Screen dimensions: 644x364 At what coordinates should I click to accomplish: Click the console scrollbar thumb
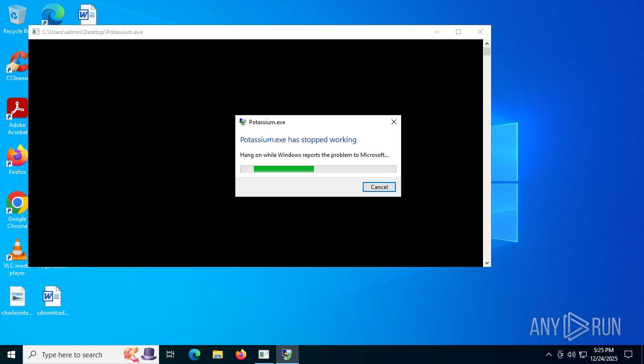click(x=487, y=51)
